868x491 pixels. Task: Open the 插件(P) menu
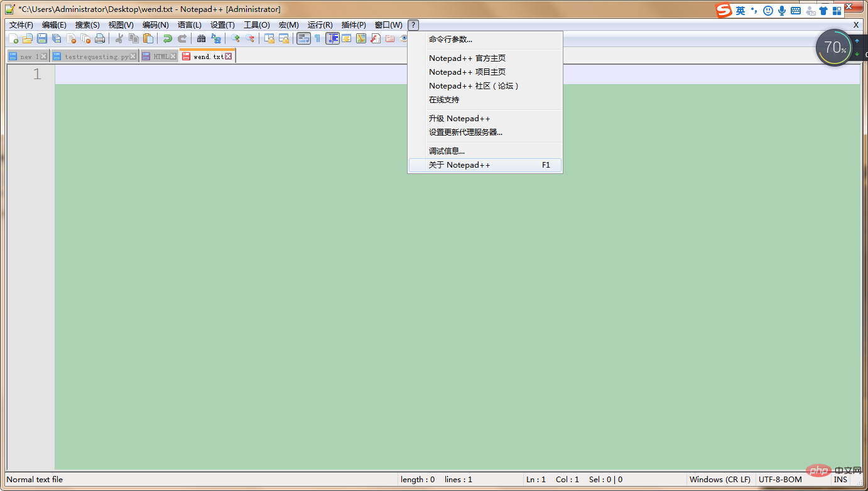coord(354,25)
